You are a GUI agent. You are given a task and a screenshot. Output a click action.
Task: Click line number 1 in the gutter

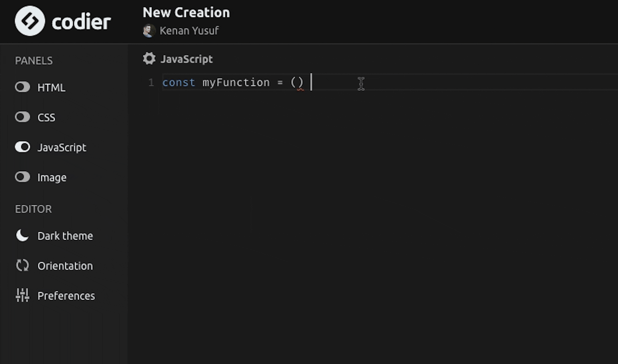[151, 83]
